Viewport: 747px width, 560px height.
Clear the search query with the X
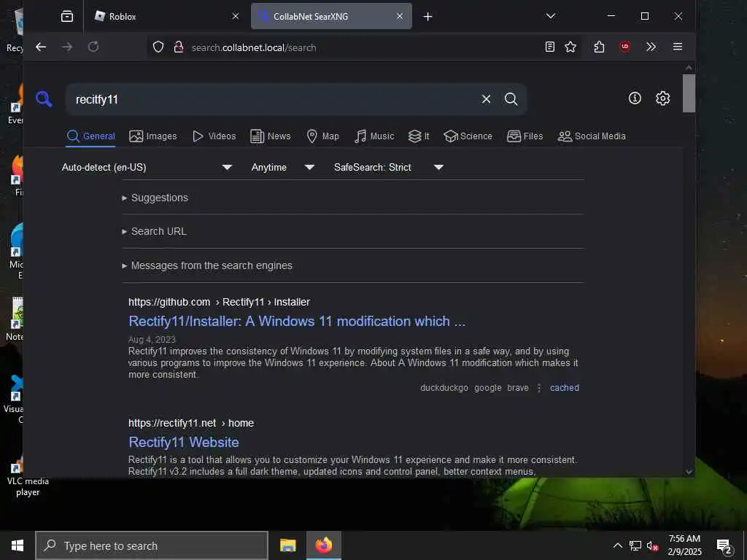(x=486, y=99)
